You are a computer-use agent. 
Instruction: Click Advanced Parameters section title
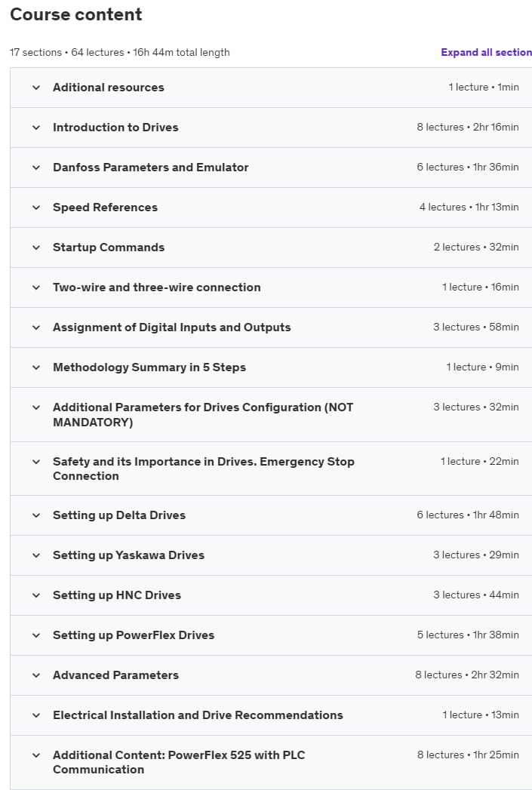tap(115, 675)
